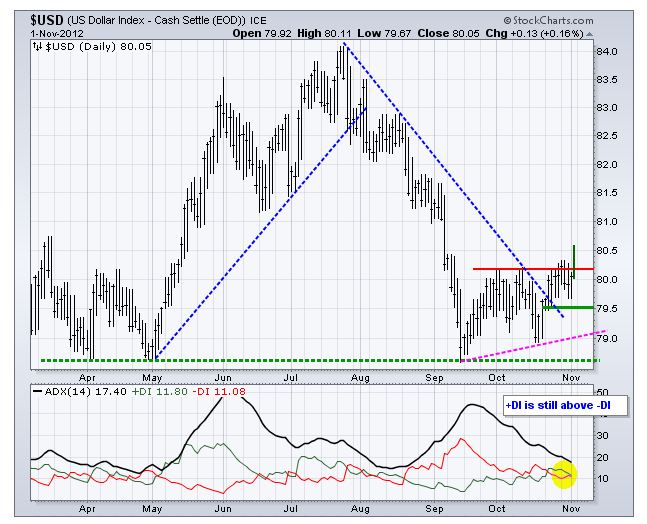Viewport: 647px width, 524px height.
Task: Click the short green support line near 79.5
Action: (x=568, y=307)
